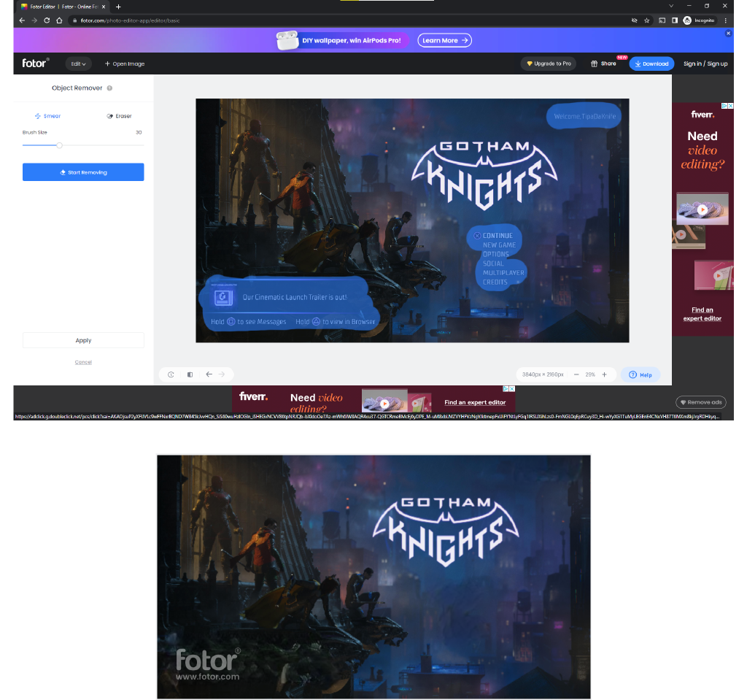Expand the Edit dropdown menu
Screen dimensions: 747x700
(x=78, y=64)
